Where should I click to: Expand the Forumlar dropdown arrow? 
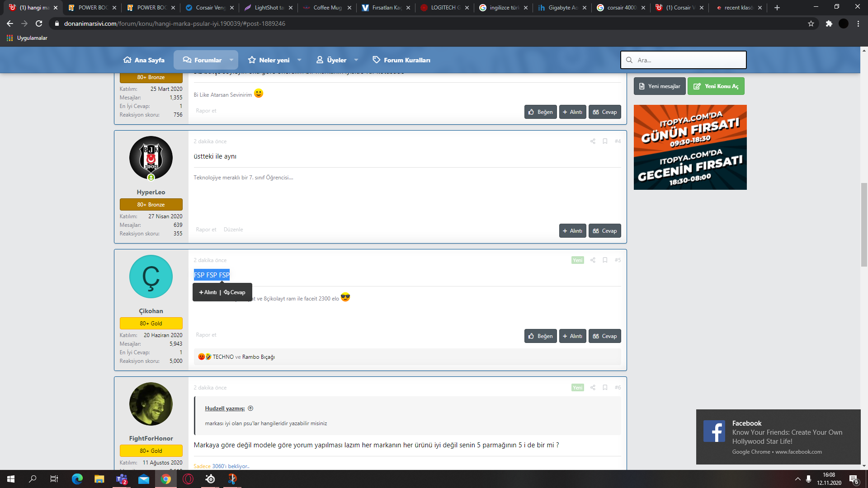(231, 60)
